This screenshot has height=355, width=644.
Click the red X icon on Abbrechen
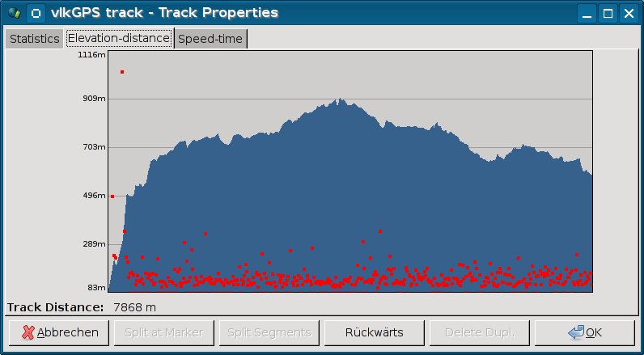coord(28,332)
